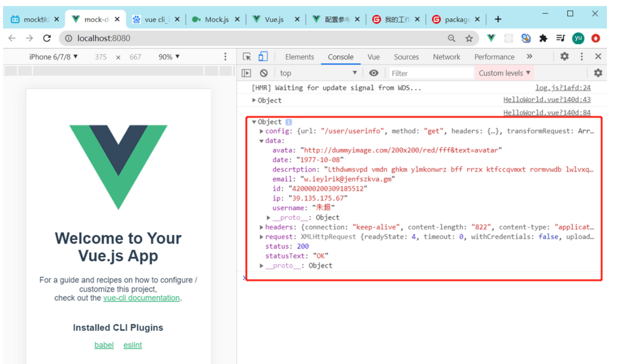
Task: Open the vue-cli documentation link
Action: pyautogui.click(x=141, y=298)
